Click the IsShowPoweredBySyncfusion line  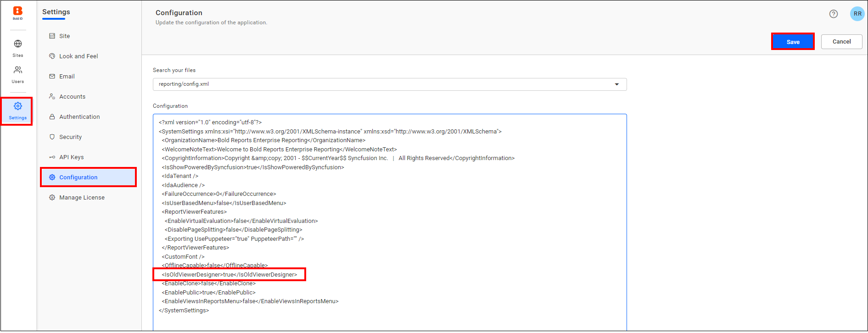click(252, 167)
